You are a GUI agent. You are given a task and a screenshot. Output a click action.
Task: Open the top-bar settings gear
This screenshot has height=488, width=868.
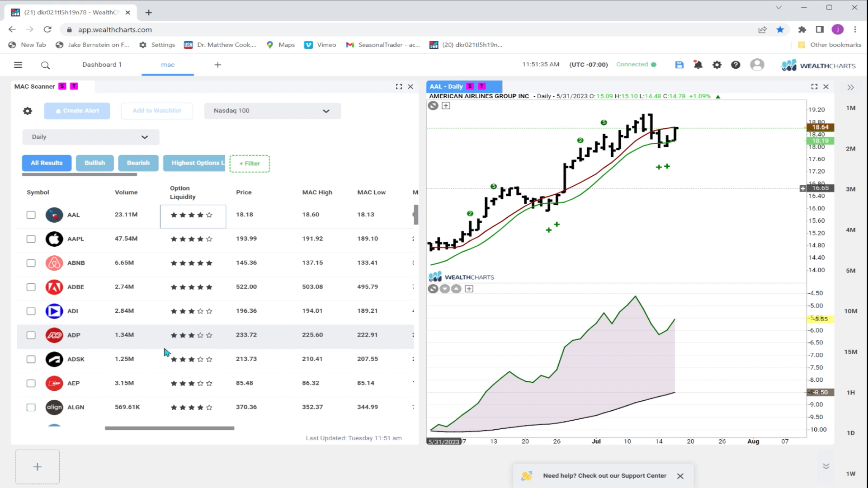click(717, 65)
